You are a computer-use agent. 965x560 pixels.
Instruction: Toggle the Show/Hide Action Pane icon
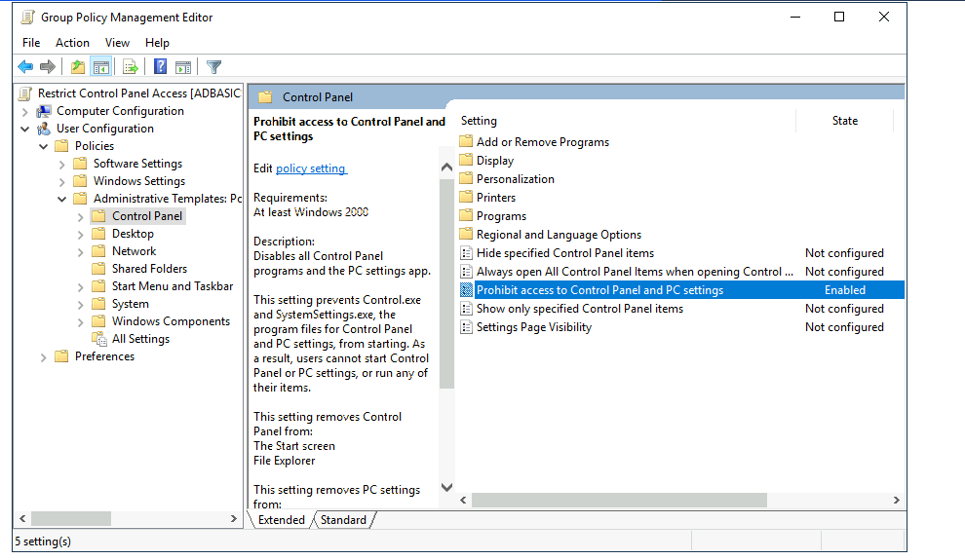[x=183, y=67]
